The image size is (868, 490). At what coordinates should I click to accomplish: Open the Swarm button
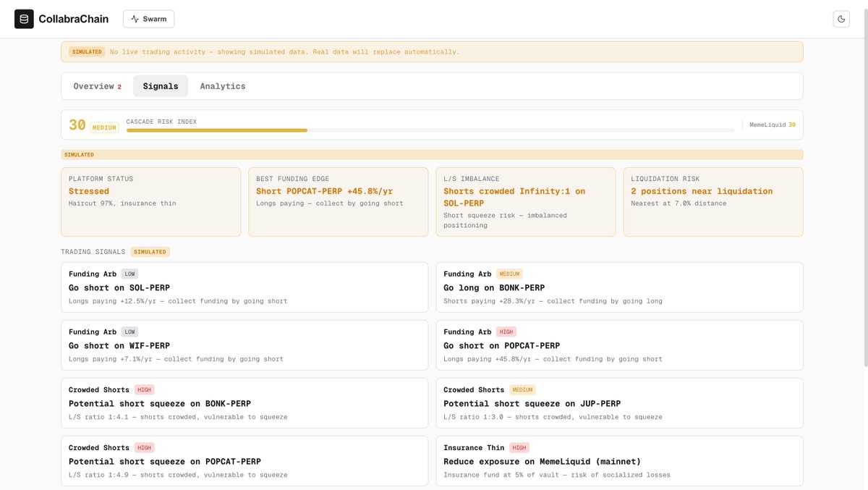pos(148,19)
